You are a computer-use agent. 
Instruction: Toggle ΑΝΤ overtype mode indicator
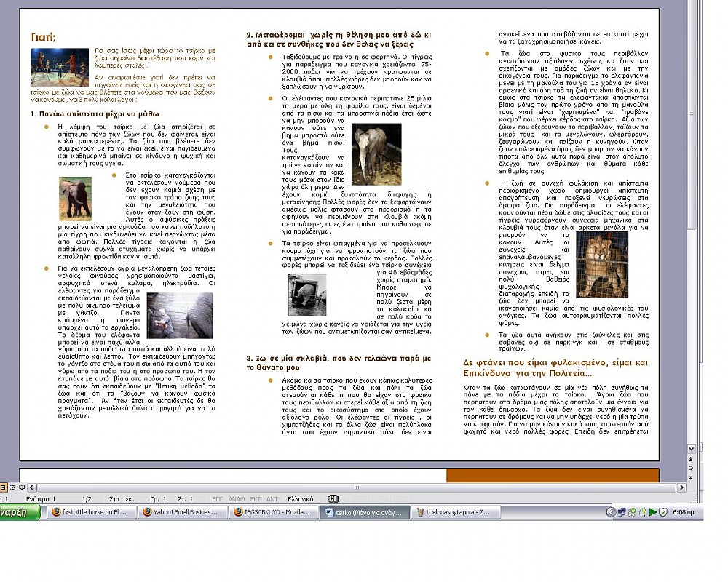272,499
